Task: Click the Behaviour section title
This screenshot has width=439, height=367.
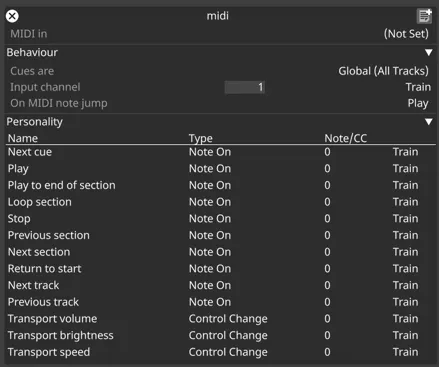Action: click(32, 52)
